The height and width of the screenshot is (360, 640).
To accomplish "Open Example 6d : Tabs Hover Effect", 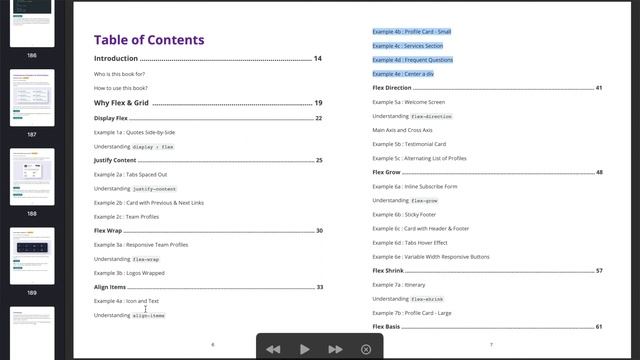I will click(410, 243).
